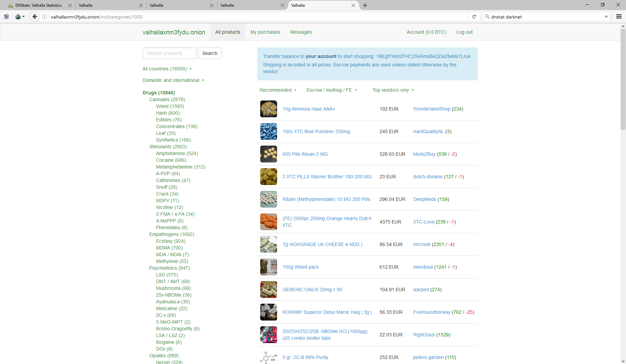Open Generic Cialis product thumbnail
The height and width of the screenshot is (364, 626).
269,290
